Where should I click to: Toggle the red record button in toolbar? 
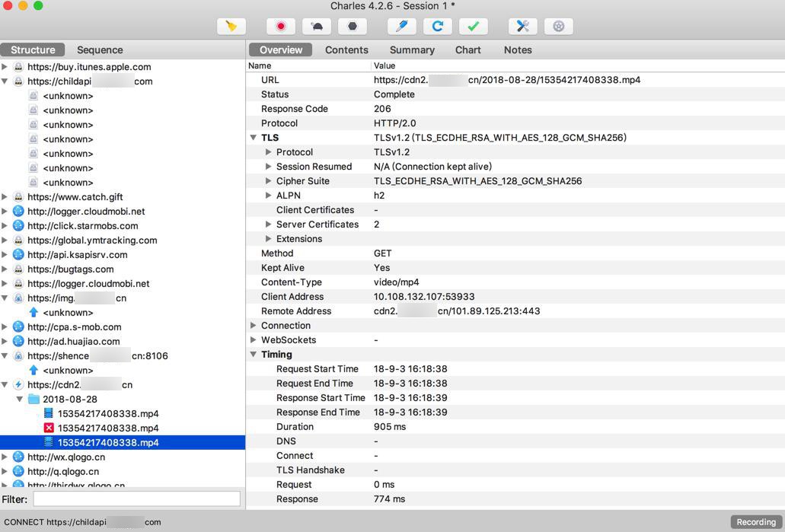click(281, 26)
